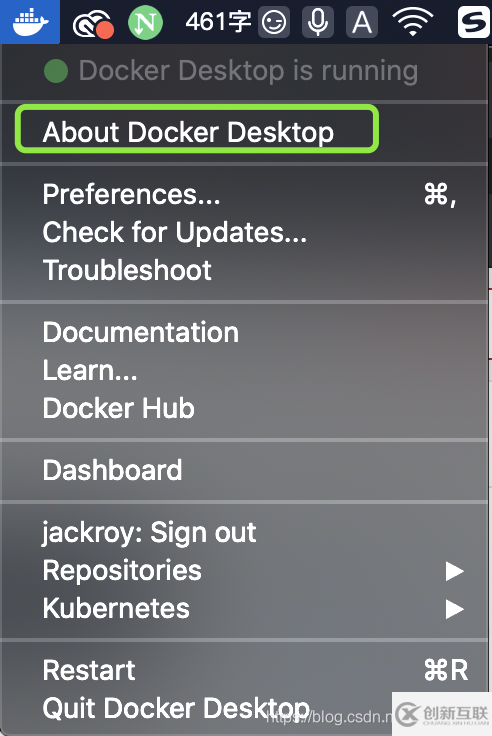Choose Check for Updates...
The width and height of the screenshot is (492, 736).
pyautogui.click(x=244, y=232)
